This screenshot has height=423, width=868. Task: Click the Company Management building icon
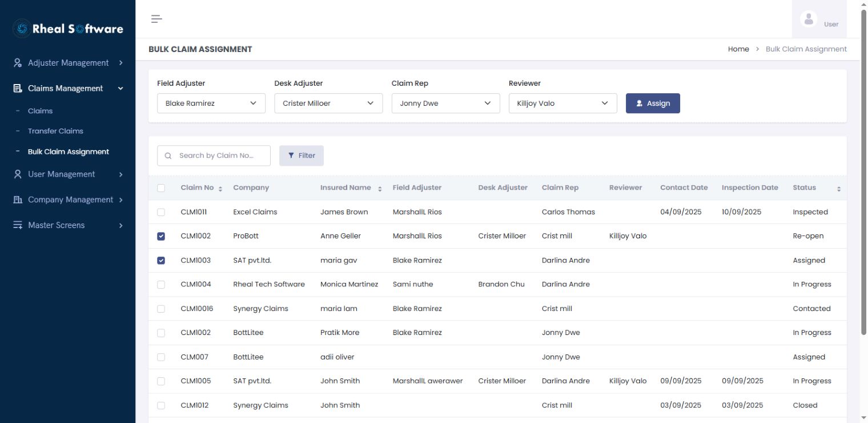coord(18,199)
